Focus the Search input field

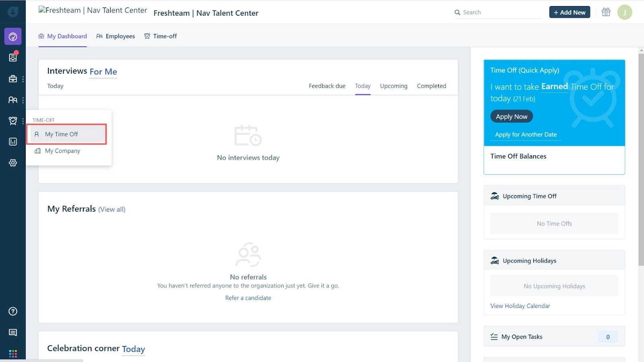click(x=498, y=12)
